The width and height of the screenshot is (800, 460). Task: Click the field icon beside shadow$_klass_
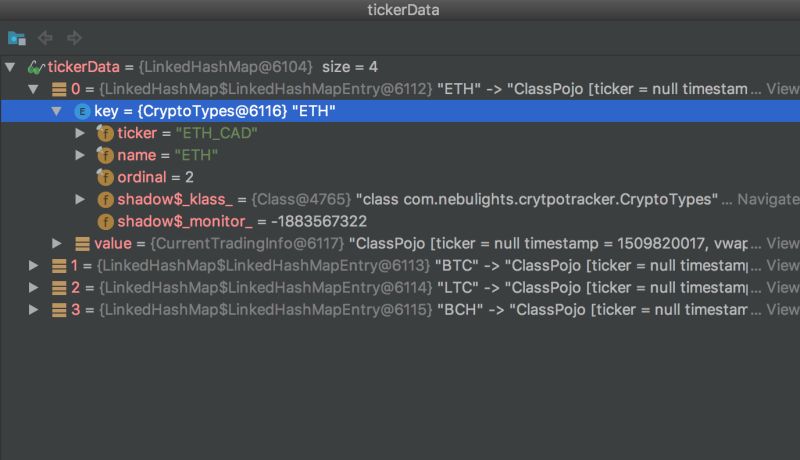(105, 199)
